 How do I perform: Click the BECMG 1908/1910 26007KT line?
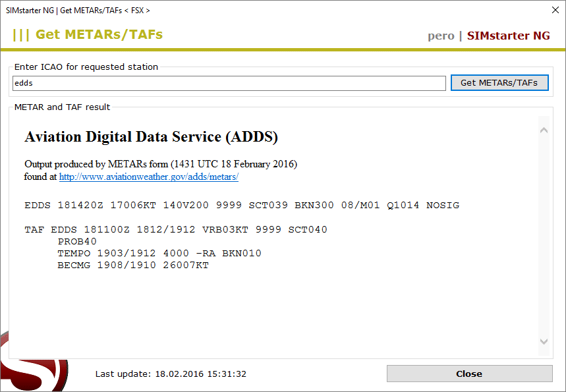click(x=132, y=265)
